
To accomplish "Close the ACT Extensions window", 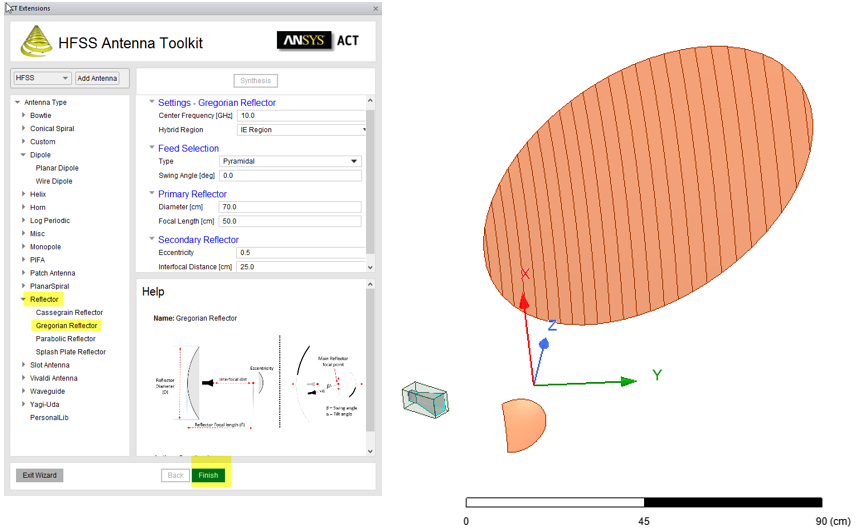I will 376,8.
